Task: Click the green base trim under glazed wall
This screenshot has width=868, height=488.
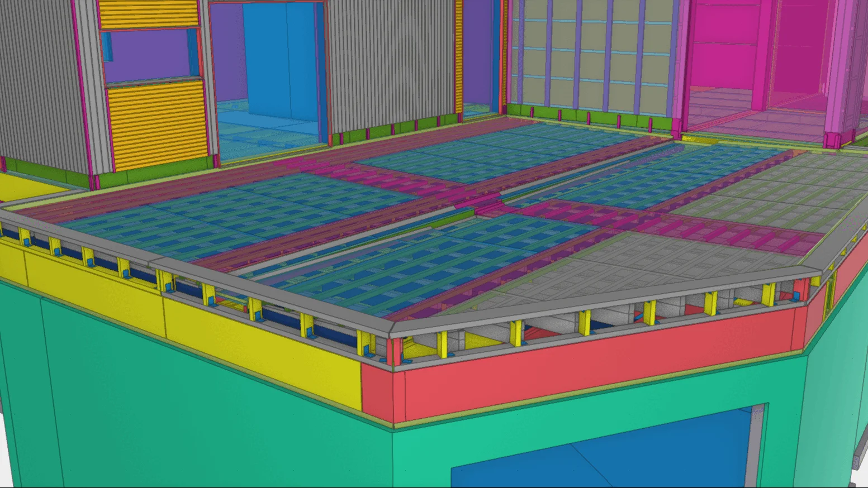Action: click(x=587, y=116)
